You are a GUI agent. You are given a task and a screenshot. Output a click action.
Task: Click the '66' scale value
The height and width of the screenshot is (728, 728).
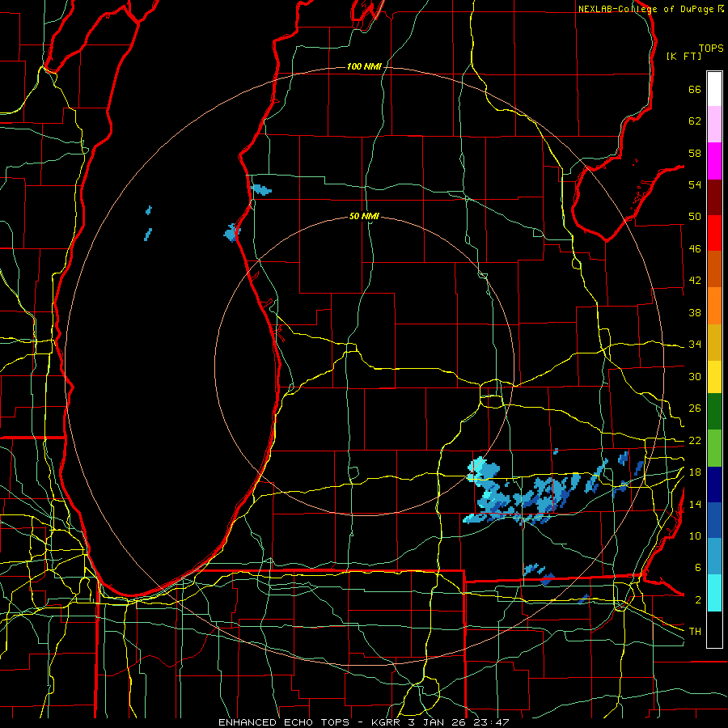point(695,90)
